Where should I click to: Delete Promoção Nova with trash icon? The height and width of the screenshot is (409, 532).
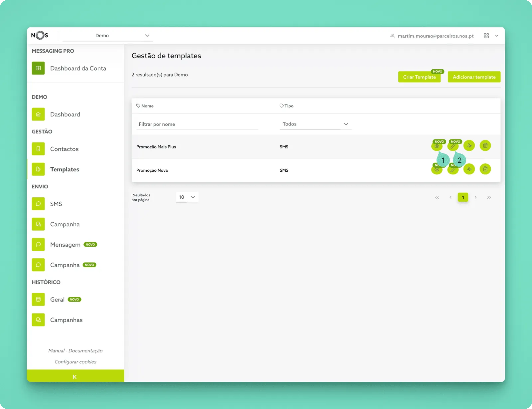click(x=485, y=169)
